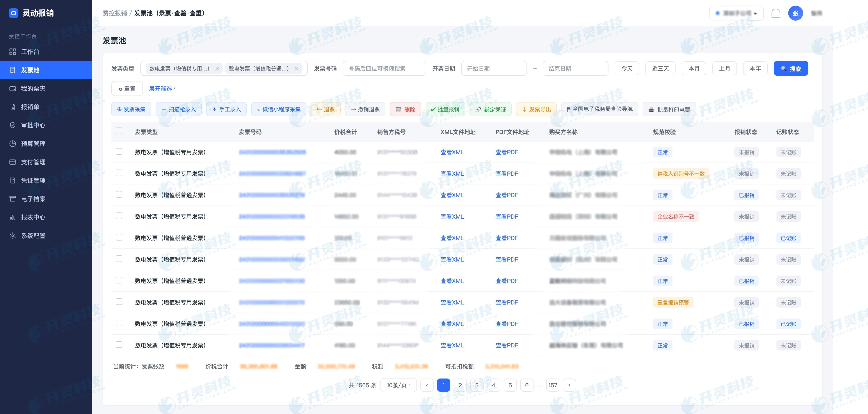Click the 审批中心 shield icon
The image size is (868, 414).
coord(13,125)
